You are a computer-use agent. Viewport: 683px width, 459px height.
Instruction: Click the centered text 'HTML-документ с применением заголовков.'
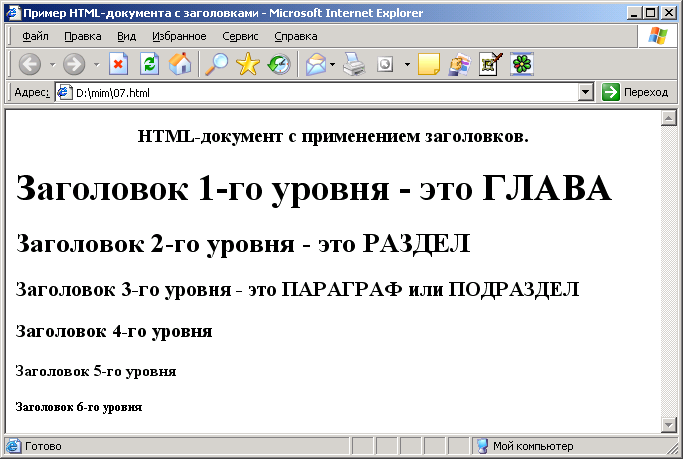click(x=333, y=137)
